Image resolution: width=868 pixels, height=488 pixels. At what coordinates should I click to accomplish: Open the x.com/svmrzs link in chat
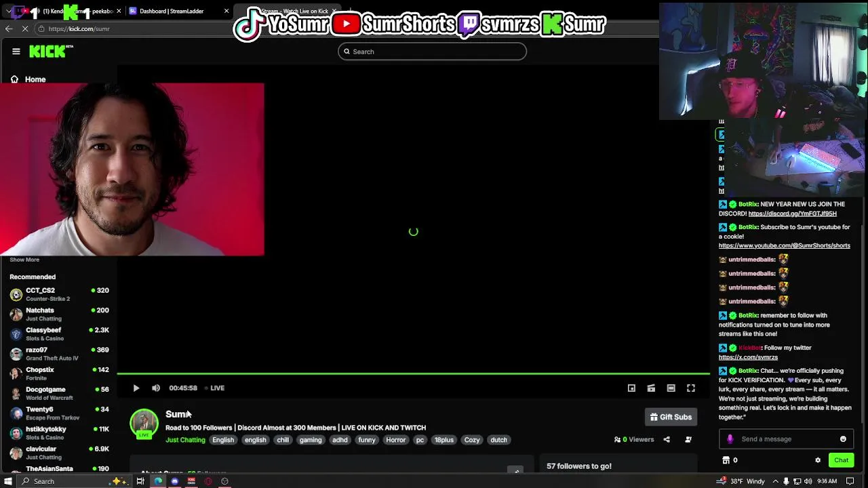coord(748,357)
